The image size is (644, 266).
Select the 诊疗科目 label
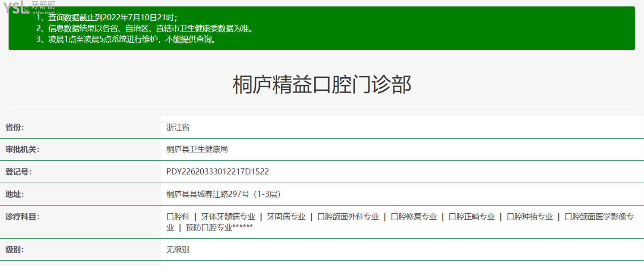click(22, 217)
